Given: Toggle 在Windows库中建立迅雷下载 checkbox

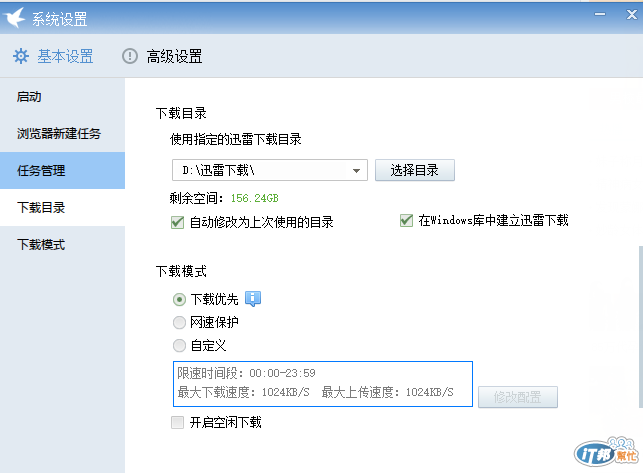Looking at the screenshot, I should [x=406, y=220].
